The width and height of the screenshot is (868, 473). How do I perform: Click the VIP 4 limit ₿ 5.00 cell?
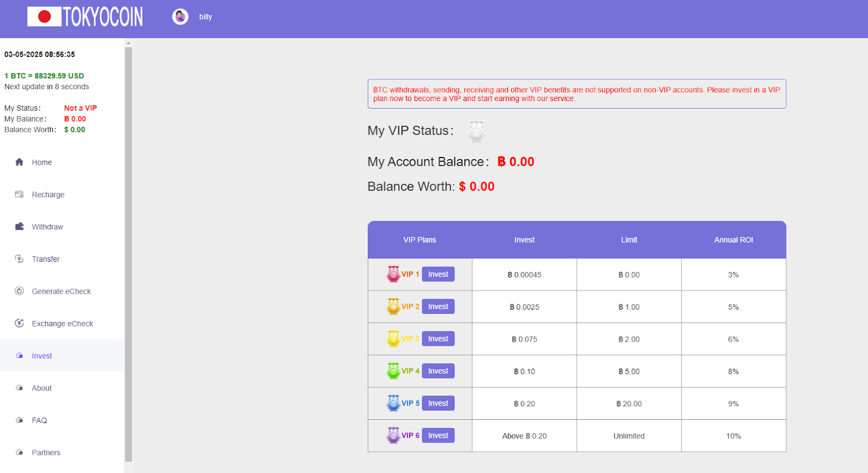[x=629, y=371]
